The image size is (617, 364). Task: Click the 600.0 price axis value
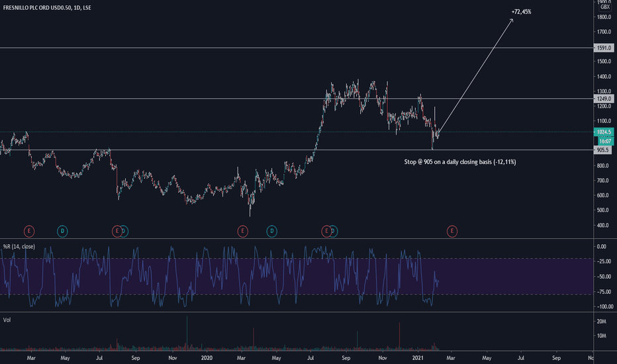[603, 195]
